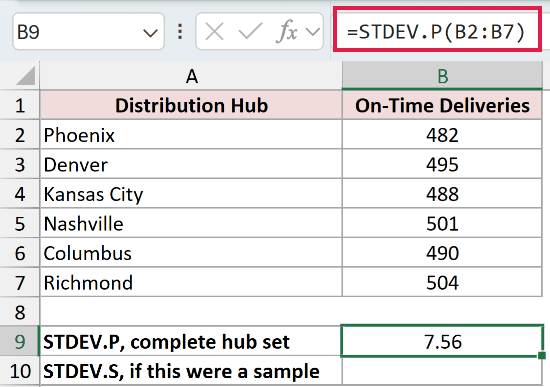Select the cell containing 490
The width and height of the screenshot is (550, 387).
pyautogui.click(x=442, y=253)
